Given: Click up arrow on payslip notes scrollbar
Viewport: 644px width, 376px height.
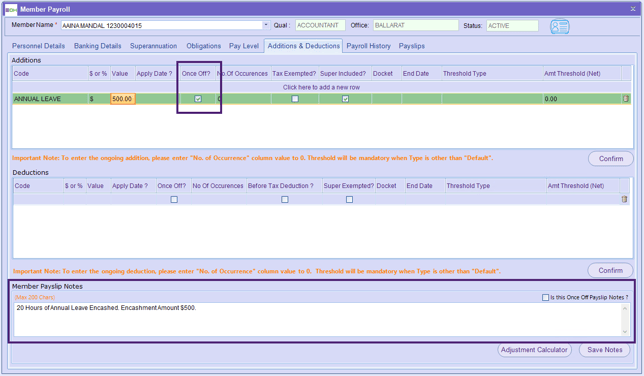Looking at the screenshot, I should click(x=625, y=309).
